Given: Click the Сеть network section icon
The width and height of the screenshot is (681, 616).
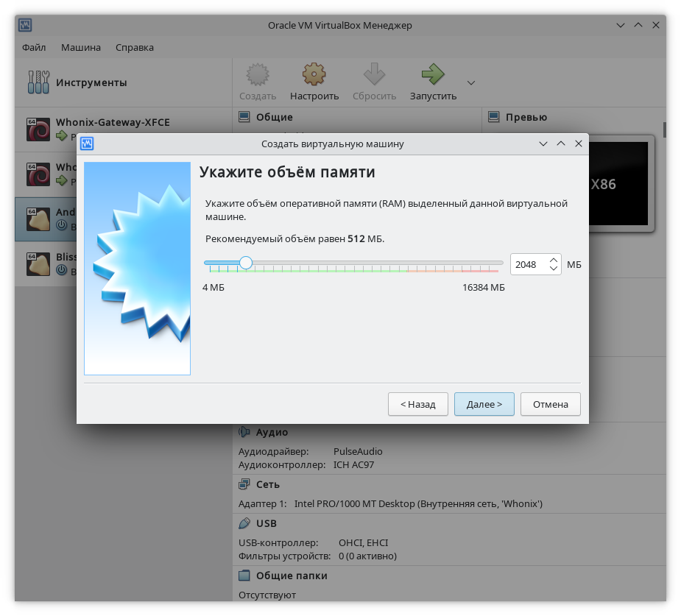Looking at the screenshot, I should pyautogui.click(x=244, y=484).
